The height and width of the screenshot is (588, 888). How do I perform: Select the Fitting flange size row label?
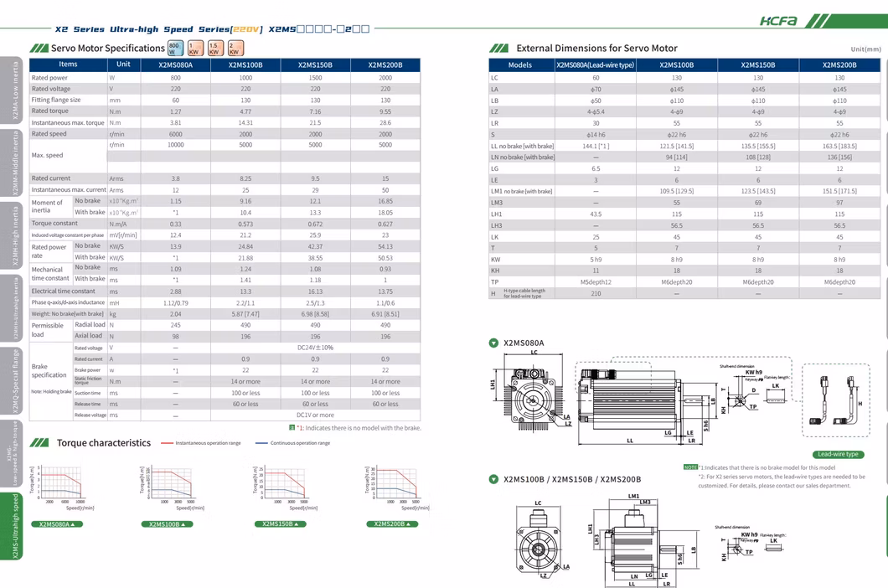[56, 100]
